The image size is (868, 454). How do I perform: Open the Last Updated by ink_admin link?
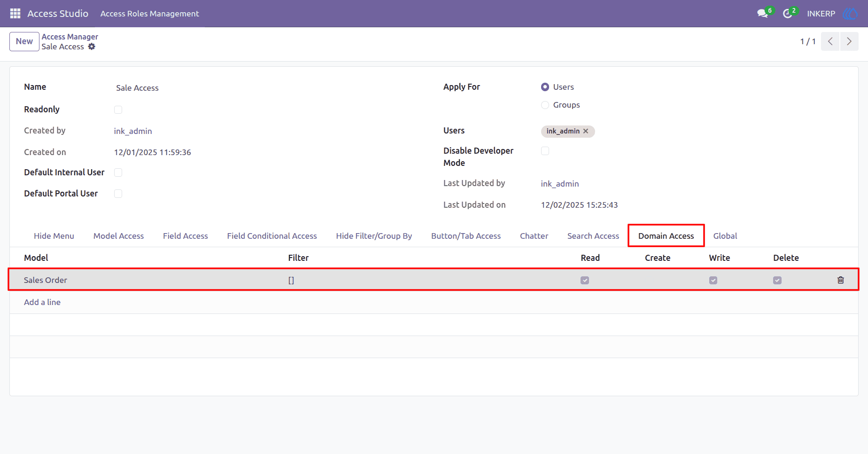pyautogui.click(x=560, y=184)
